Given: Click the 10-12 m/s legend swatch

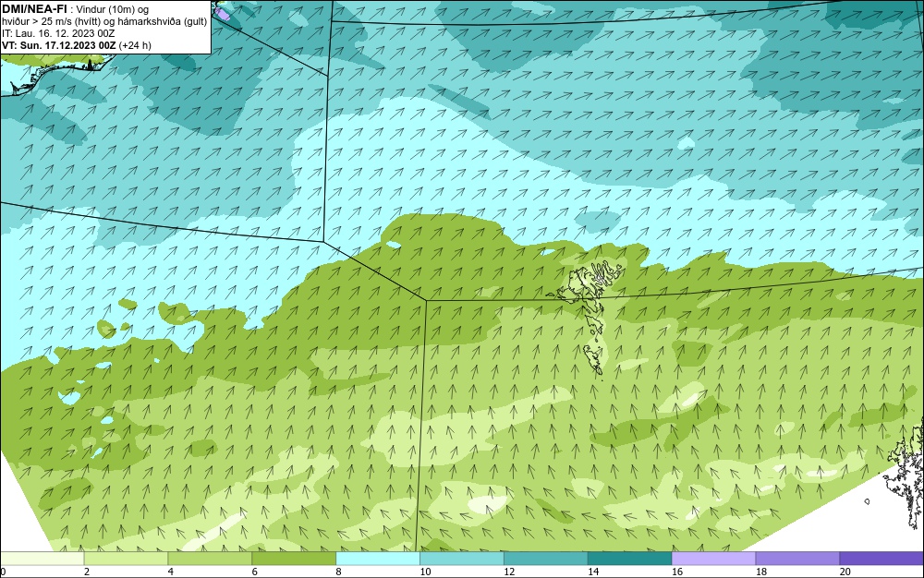Looking at the screenshot, I should (462, 558).
